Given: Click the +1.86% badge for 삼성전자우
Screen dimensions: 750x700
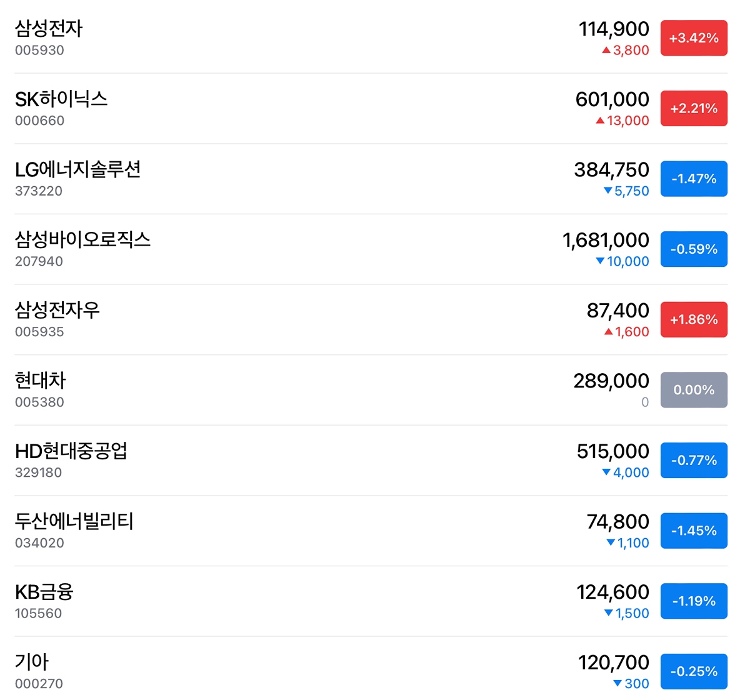Looking at the screenshot, I should [x=694, y=320].
